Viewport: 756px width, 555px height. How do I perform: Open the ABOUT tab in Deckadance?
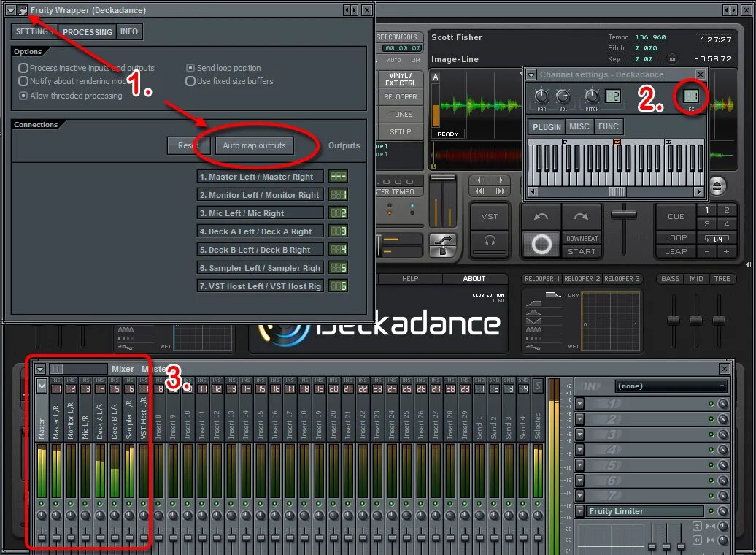pos(474,279)
